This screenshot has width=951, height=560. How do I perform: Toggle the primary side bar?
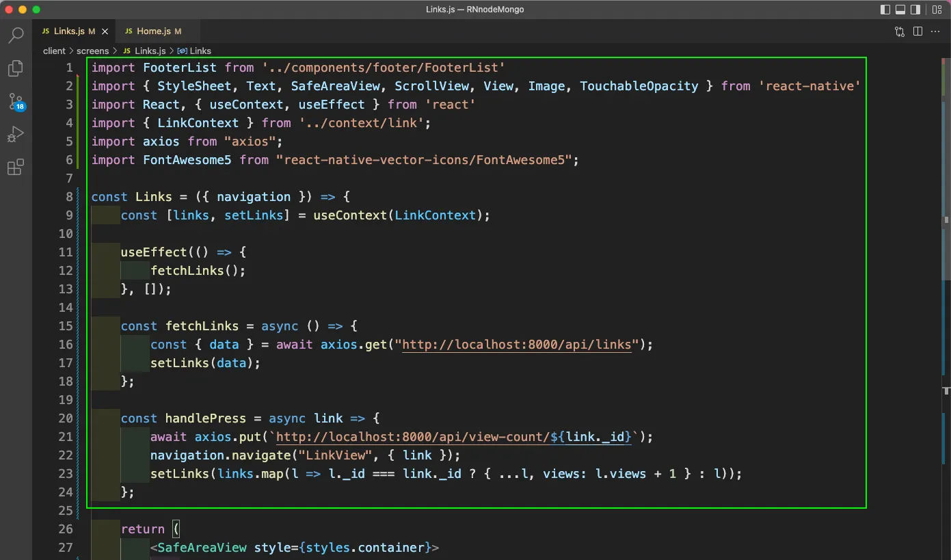885,10
